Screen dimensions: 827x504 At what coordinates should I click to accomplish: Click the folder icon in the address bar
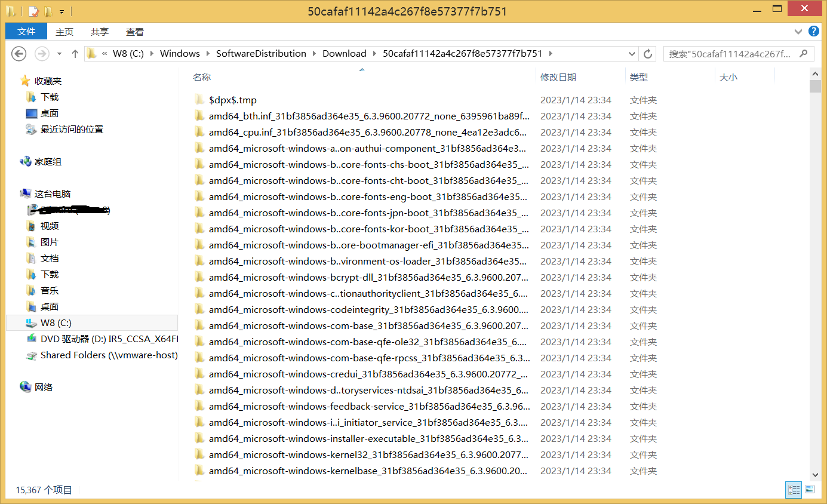[91, 53]
